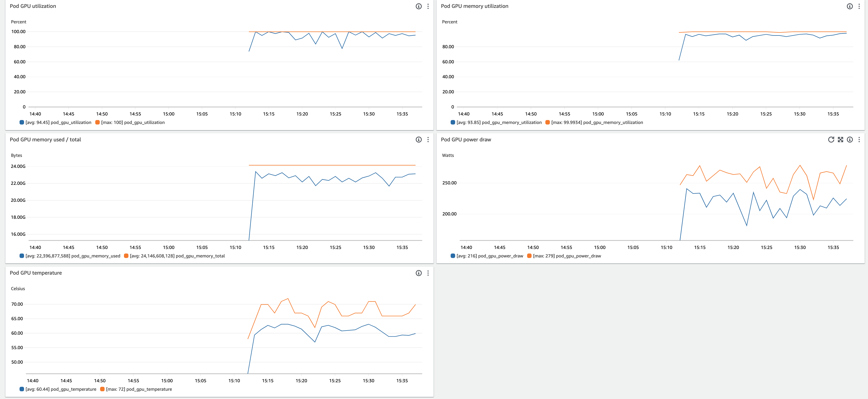Screen dimensions: 868x399
Task: Open widget actions menu on Pod GPU power draw
Action: (x=859, y=140)
